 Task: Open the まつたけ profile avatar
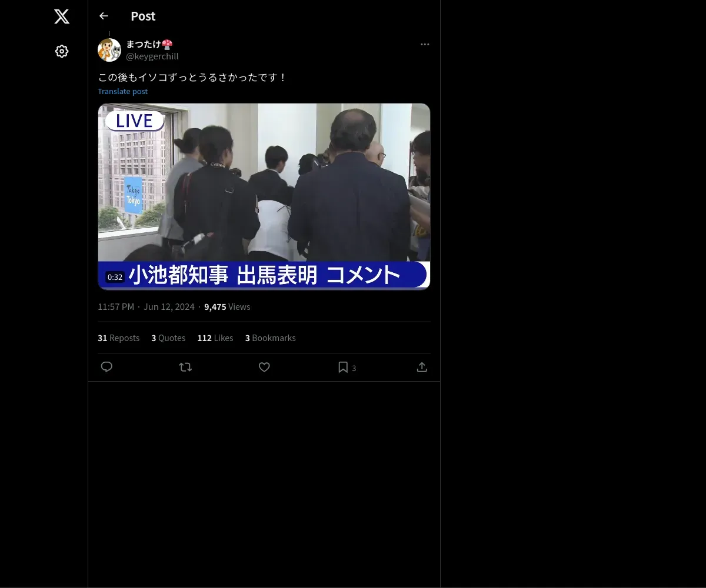click(x=109, y=50)
